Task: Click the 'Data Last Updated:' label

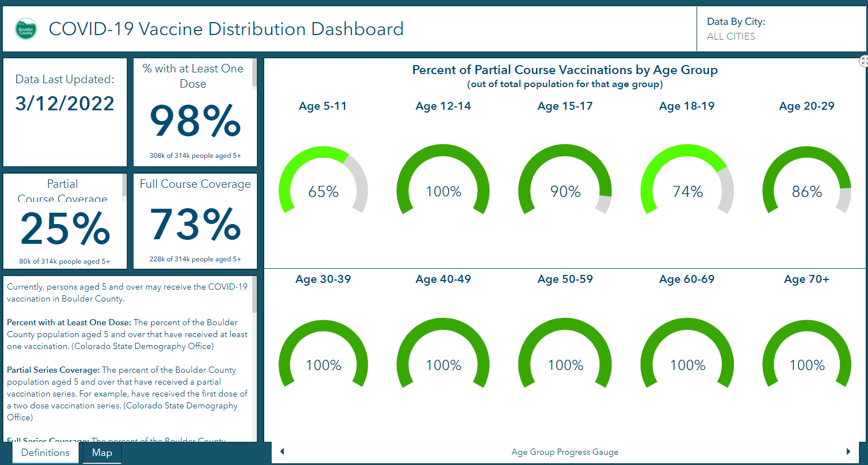Action: pos(65,79)
